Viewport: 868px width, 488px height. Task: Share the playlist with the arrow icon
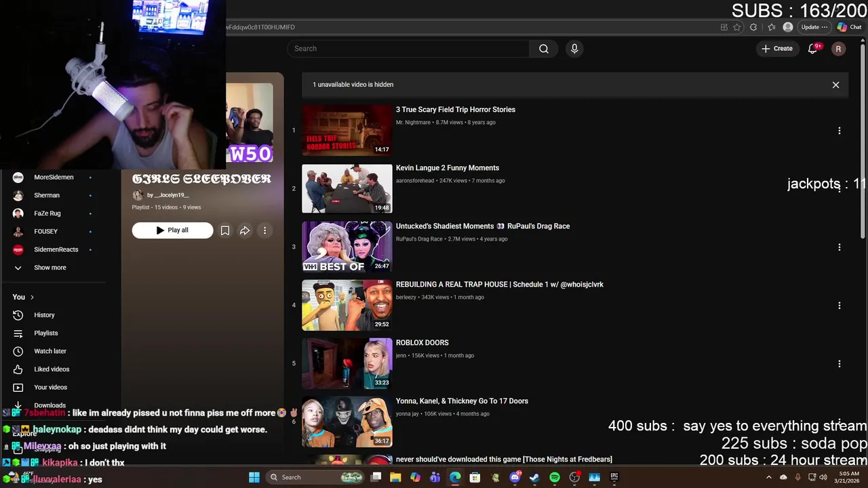pyautogui.click(x=245, y=230)
